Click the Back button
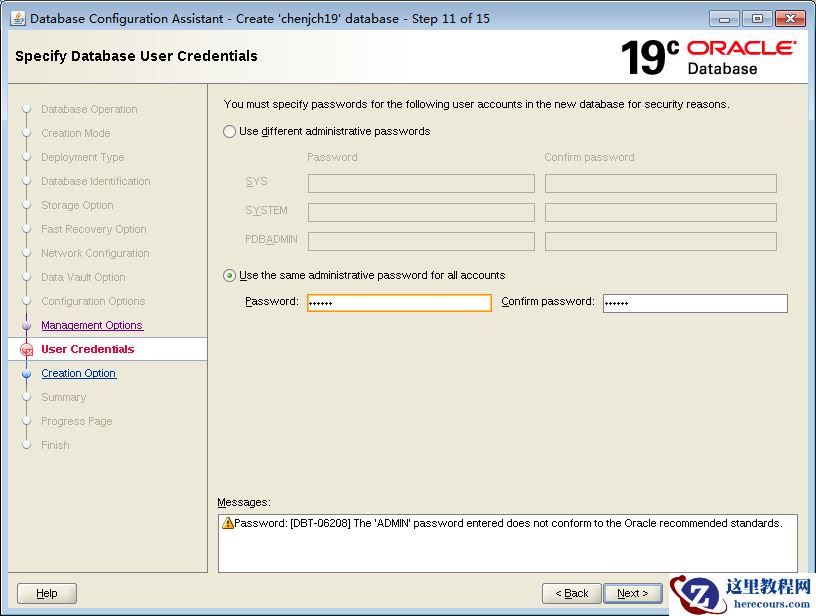The height and width of the screenshot is (616, 816). pos(571,593)
